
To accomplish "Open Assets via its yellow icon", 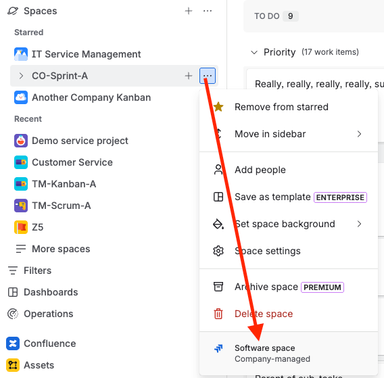I will tap(13, 365).
